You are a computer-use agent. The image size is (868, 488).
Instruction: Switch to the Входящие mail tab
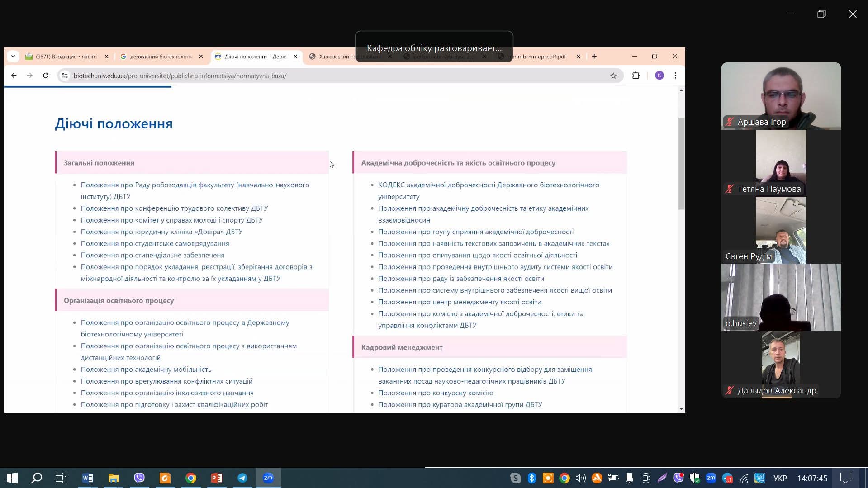coord(68,57)
